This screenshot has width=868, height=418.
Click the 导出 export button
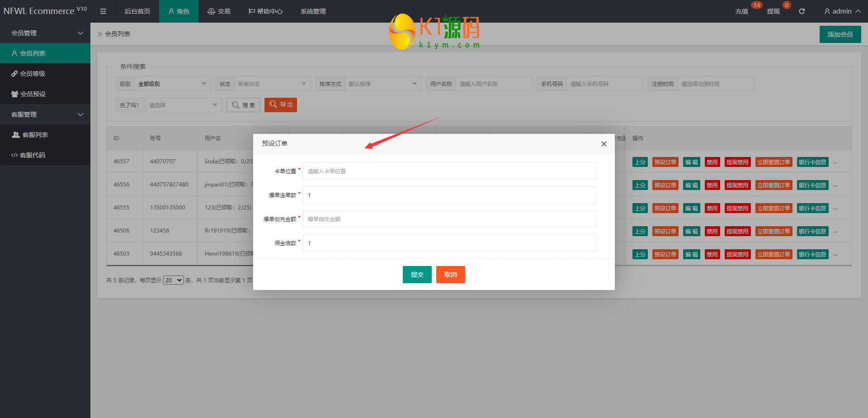281,104
